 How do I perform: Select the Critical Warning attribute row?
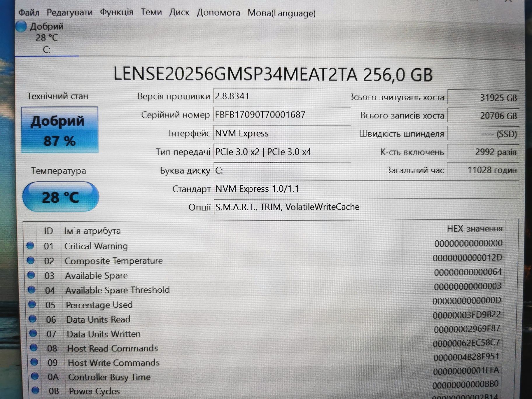click(265, 245)
